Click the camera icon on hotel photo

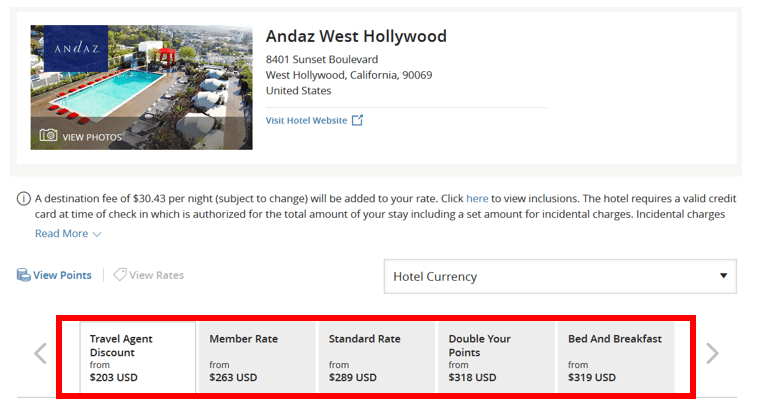point(49,135)
